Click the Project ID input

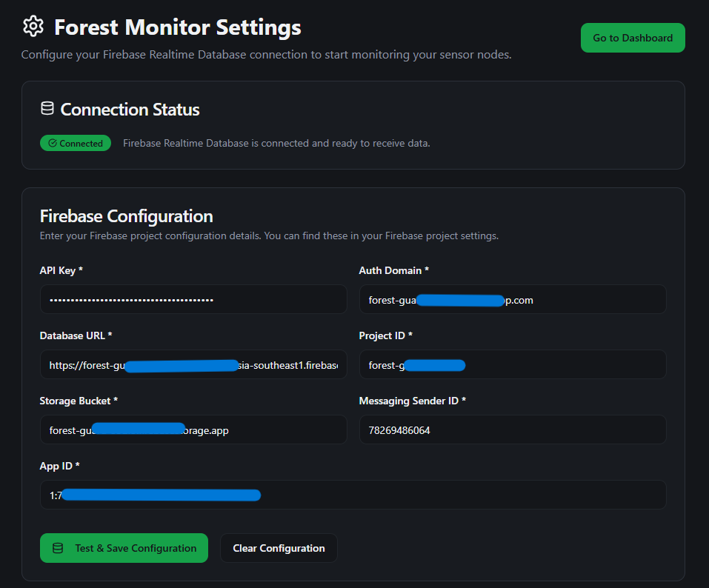513,365
